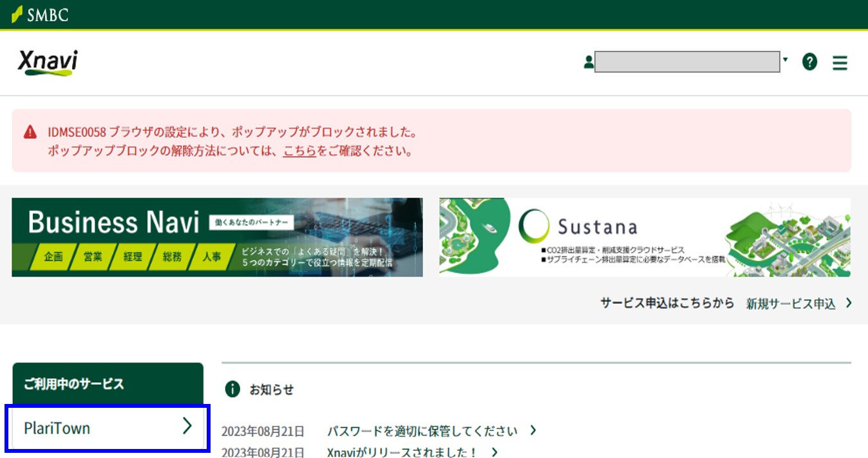The height and width of the screenshot is (458, 868).
Task: Click chevron next to 新規サービス申込
Action: click(849, 303)
